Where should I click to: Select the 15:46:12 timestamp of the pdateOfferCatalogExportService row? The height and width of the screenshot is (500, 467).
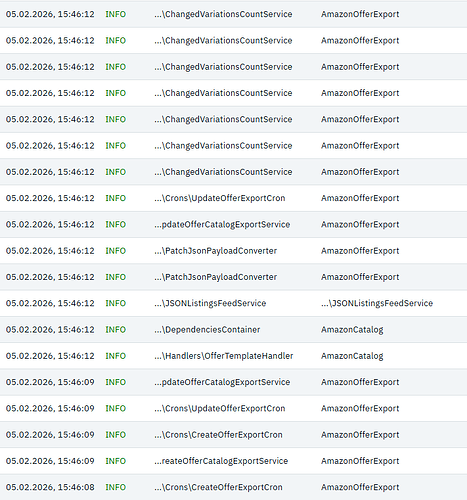50,225
